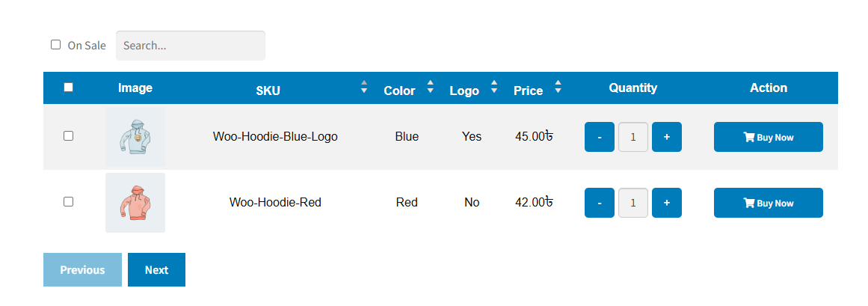Sort the table by Logo column

tap(493, 87)
